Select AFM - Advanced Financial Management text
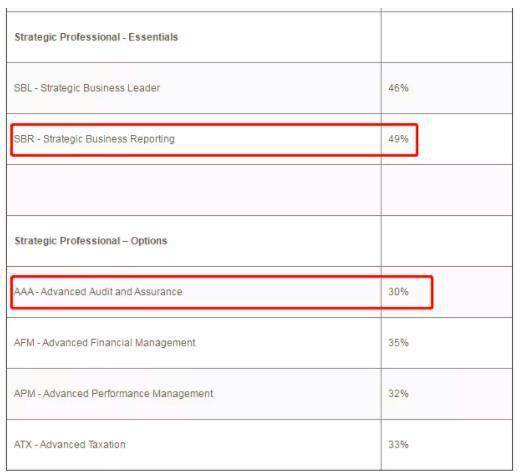Image resolution: width=520 pixels, height=476 pixels. point(105,343)
